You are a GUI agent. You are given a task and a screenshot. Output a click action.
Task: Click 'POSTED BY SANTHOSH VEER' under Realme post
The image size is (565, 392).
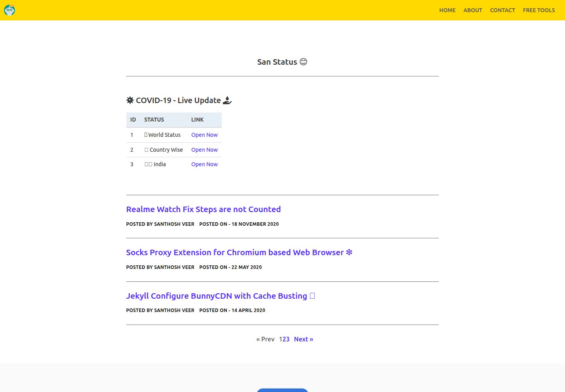click(160, 224)
